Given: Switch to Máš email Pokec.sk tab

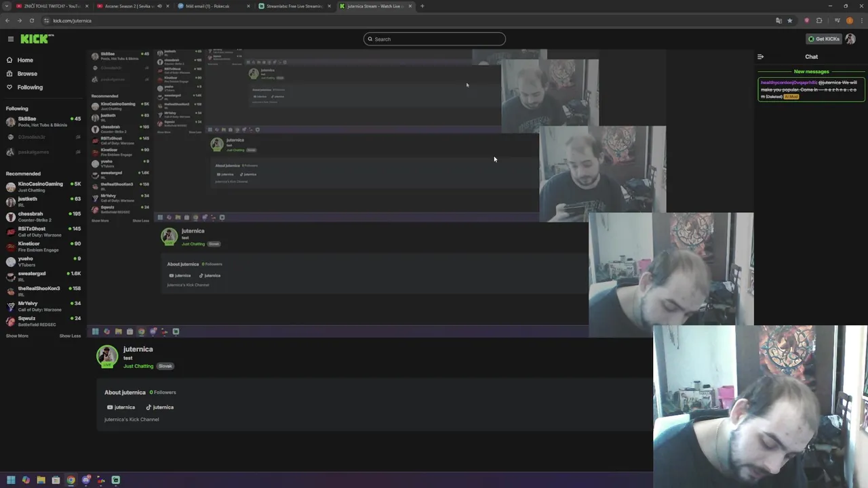Looking at the screenshot, I should pyautogui.click(x=212, y=6).
